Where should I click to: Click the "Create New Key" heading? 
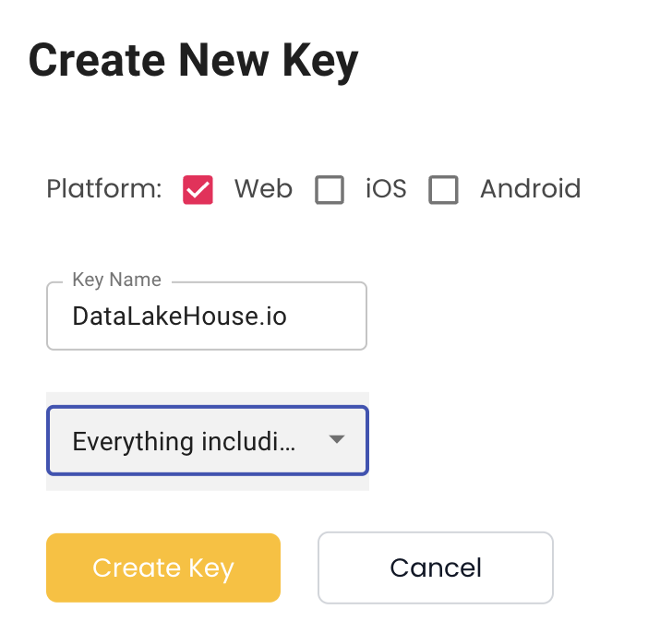click(x=193, y=61)
